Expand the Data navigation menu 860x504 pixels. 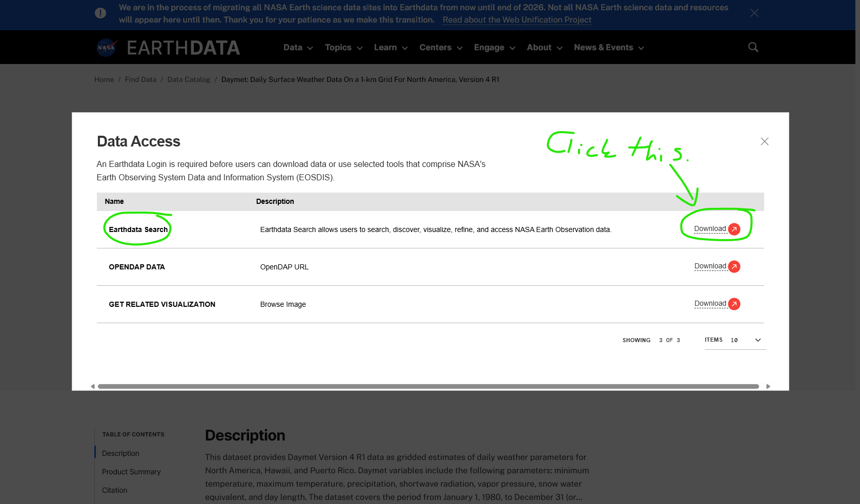tap(298, 48)
